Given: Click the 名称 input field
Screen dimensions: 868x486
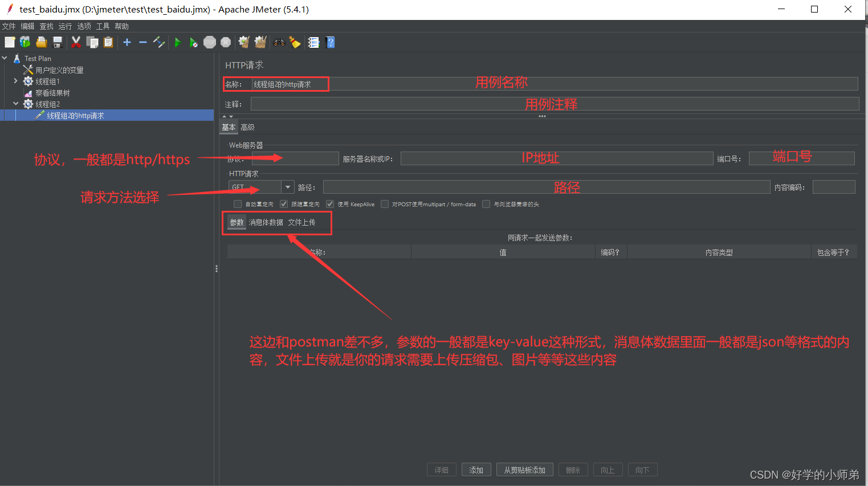Looking at the screenshot, I should pyautogui.click(x=555, y=84).
